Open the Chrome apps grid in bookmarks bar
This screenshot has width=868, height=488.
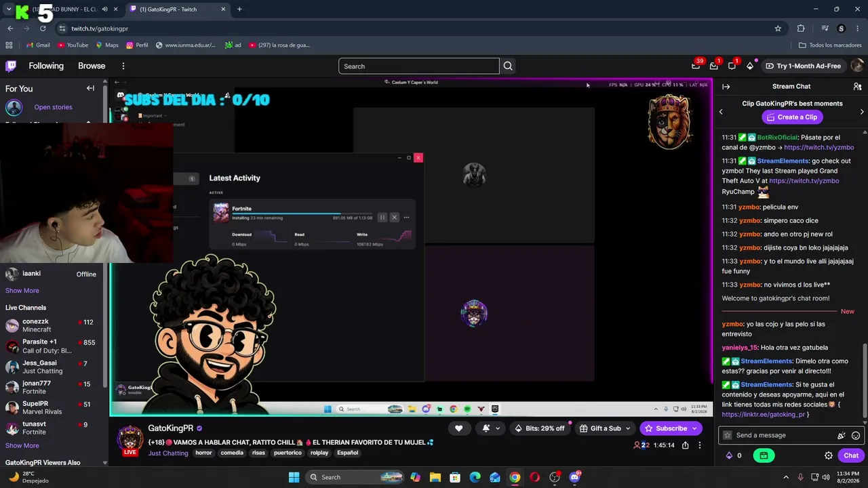point(9,45)
